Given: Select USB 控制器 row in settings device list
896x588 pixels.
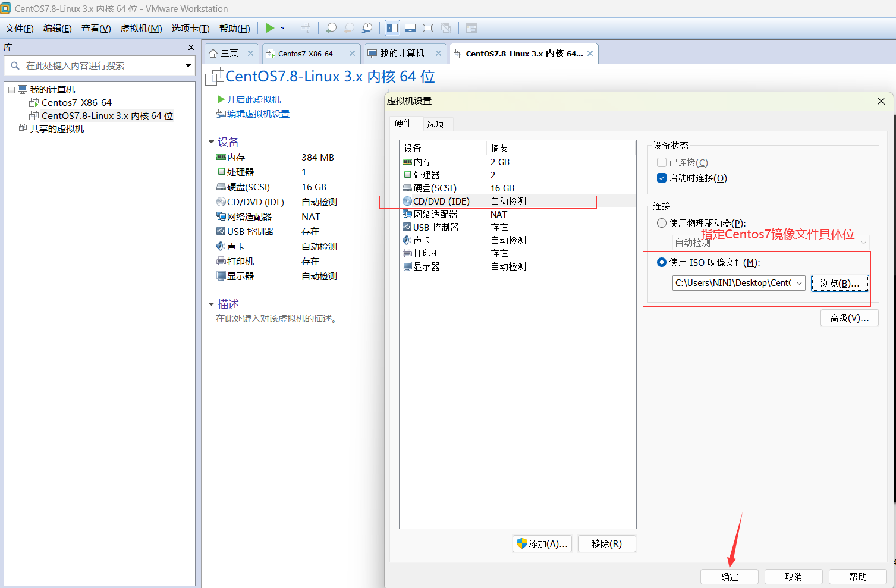Looking at the screenshot, I should 517,228.
